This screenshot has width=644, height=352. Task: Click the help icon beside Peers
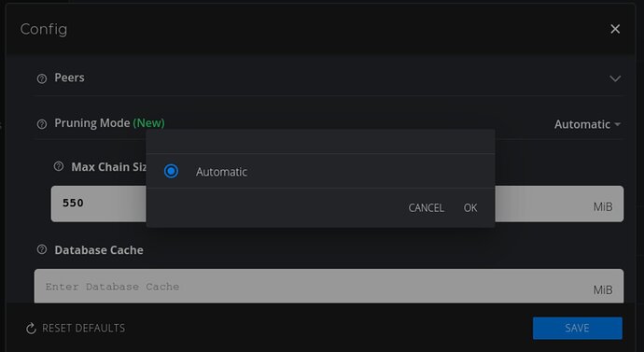[41, 78]
